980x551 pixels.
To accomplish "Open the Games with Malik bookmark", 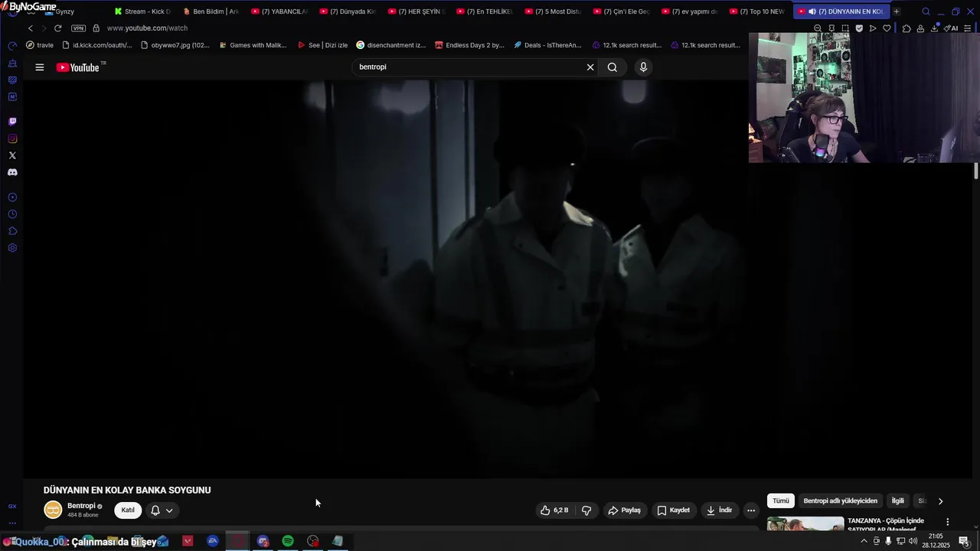I will pos(253,45).
